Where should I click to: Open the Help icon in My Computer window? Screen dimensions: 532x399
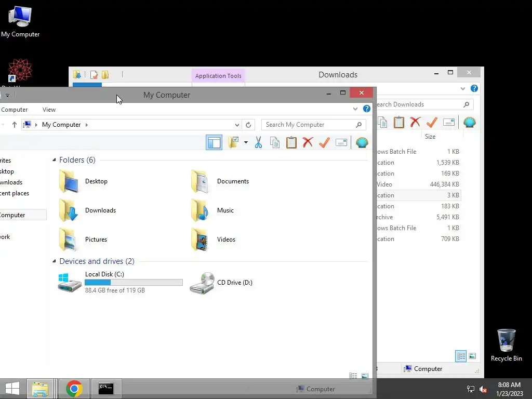pyautogui.click(x=367, y=109)
